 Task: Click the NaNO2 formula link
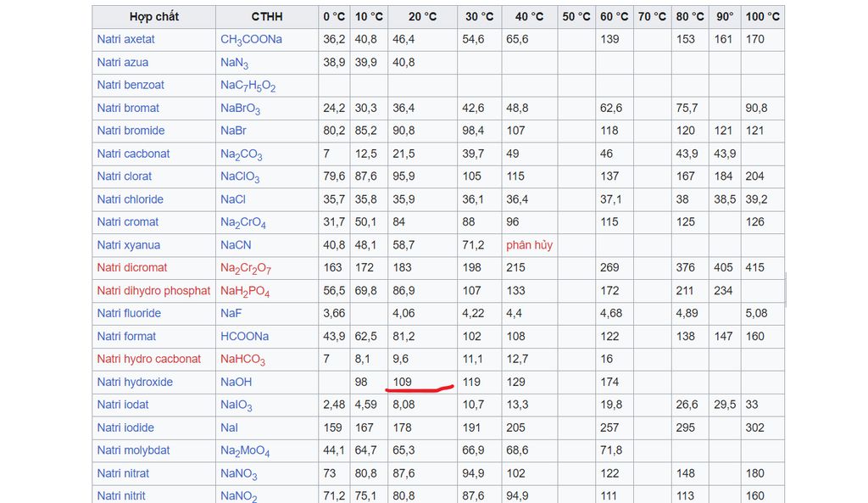pyautogui.click(x=238, y=496)
